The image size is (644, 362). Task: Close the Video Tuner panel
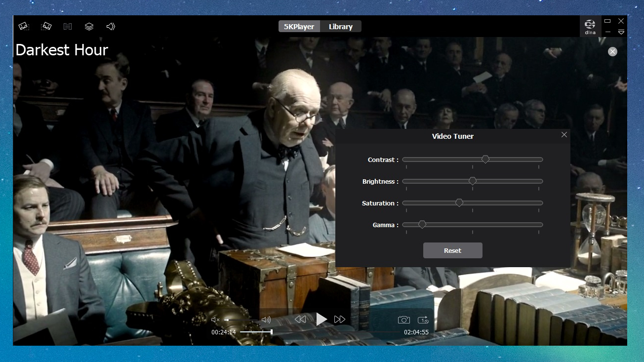564,135
